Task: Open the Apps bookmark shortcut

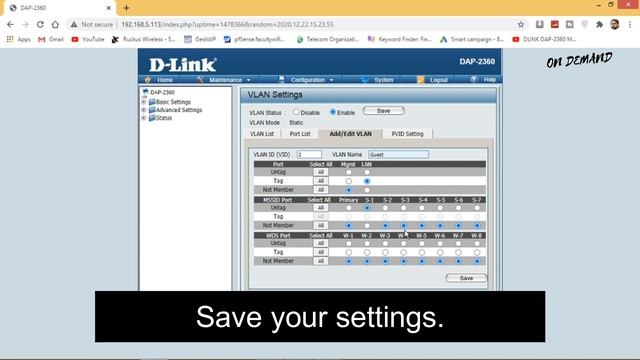Action: (x=18, y=39)
